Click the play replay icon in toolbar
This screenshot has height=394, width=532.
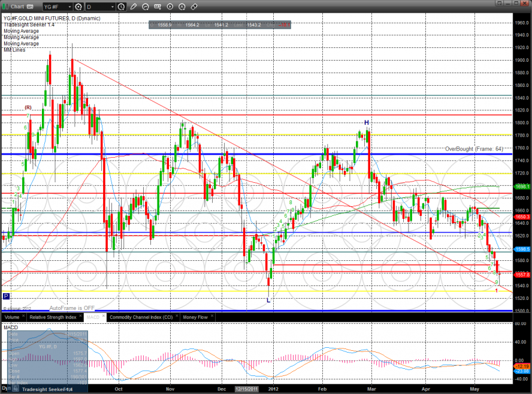[x=170, y=7]
